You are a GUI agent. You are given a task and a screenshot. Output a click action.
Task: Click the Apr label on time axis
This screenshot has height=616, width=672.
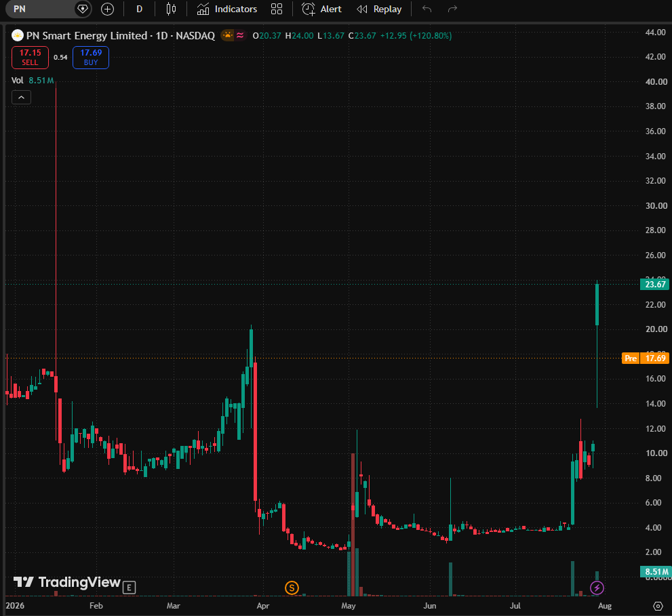tap(262, 606)
